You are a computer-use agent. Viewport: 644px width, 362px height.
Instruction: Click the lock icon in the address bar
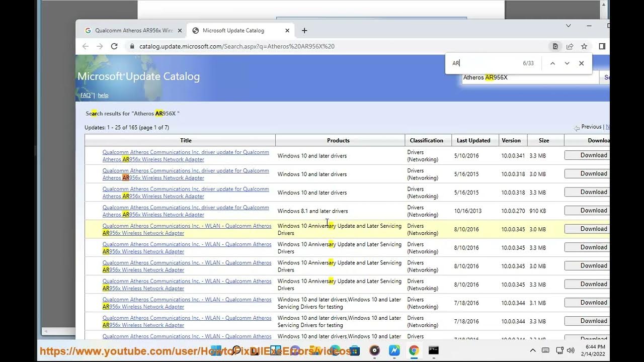coord(132,46)
